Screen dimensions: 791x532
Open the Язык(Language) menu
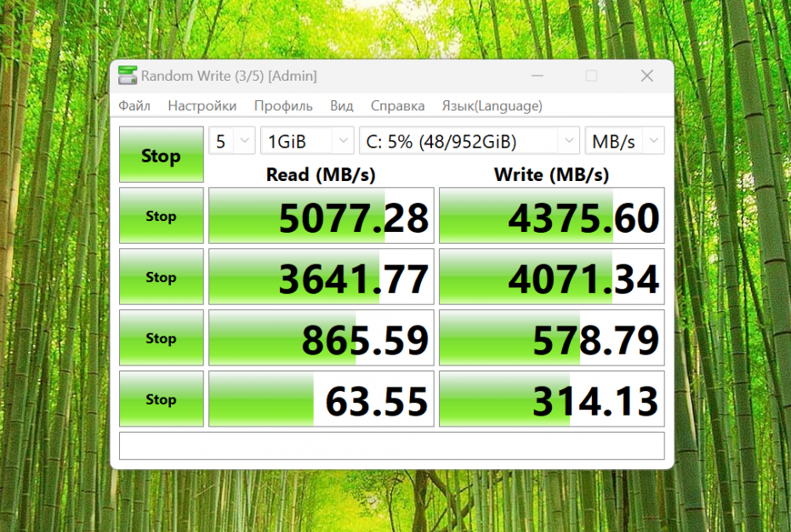(492, 106)
